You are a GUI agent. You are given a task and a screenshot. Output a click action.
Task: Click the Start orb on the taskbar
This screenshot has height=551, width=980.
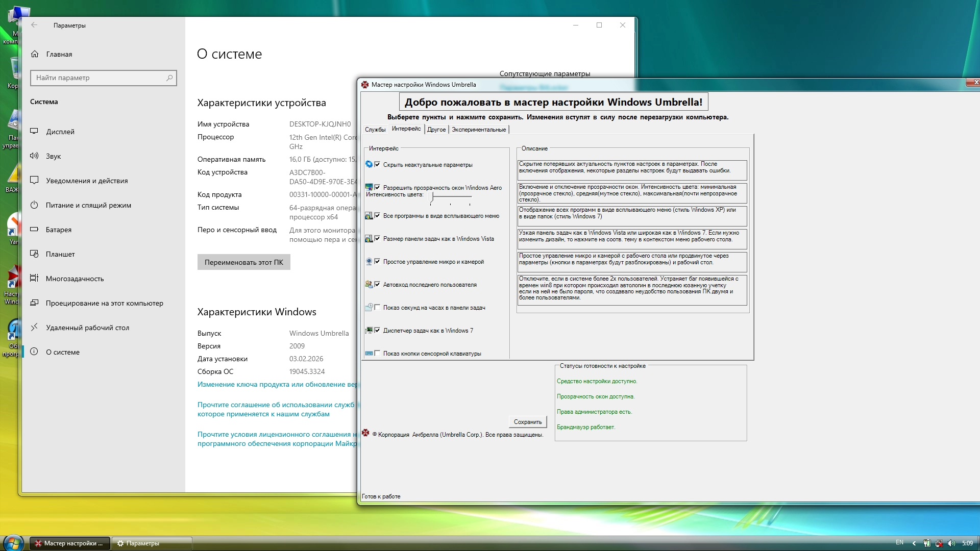[13, 543]
